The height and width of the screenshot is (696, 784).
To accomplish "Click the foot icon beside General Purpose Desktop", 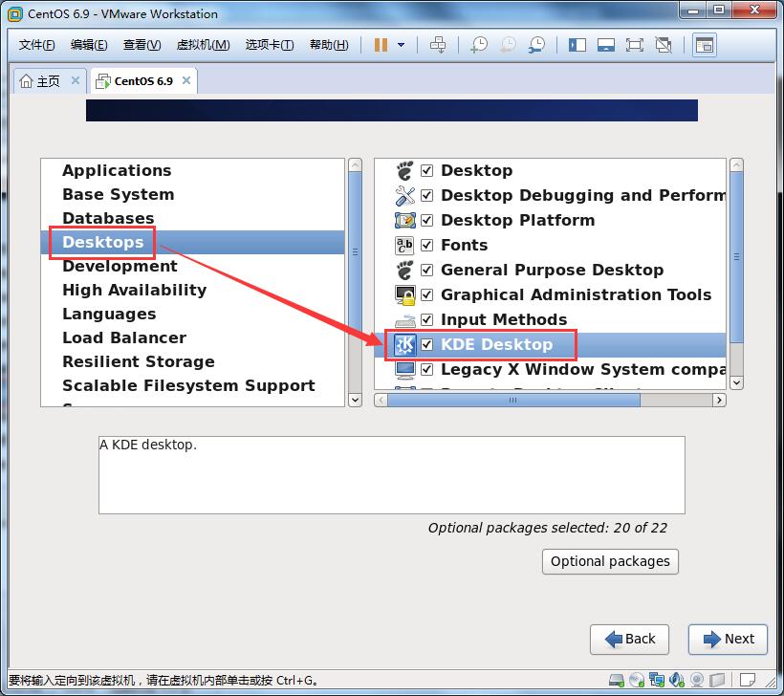I will [405, 270].
